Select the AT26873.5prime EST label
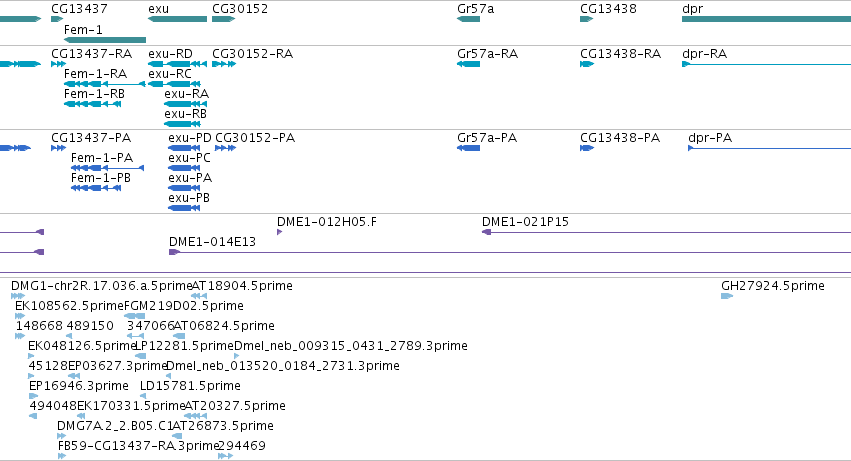 click(x=223, y=426)
